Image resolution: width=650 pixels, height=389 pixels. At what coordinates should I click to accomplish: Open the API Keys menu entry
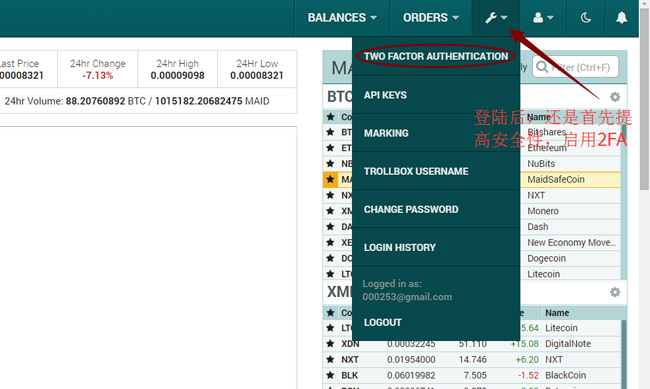436,95
